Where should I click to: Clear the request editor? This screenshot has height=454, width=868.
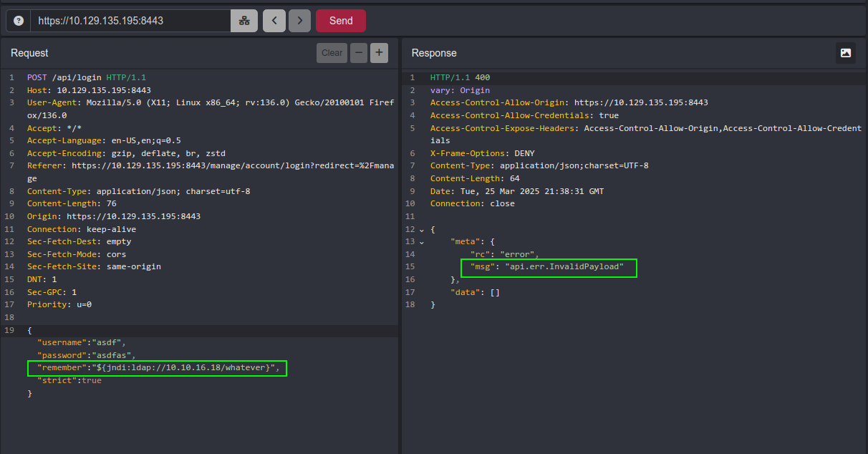tap(332, 52)
